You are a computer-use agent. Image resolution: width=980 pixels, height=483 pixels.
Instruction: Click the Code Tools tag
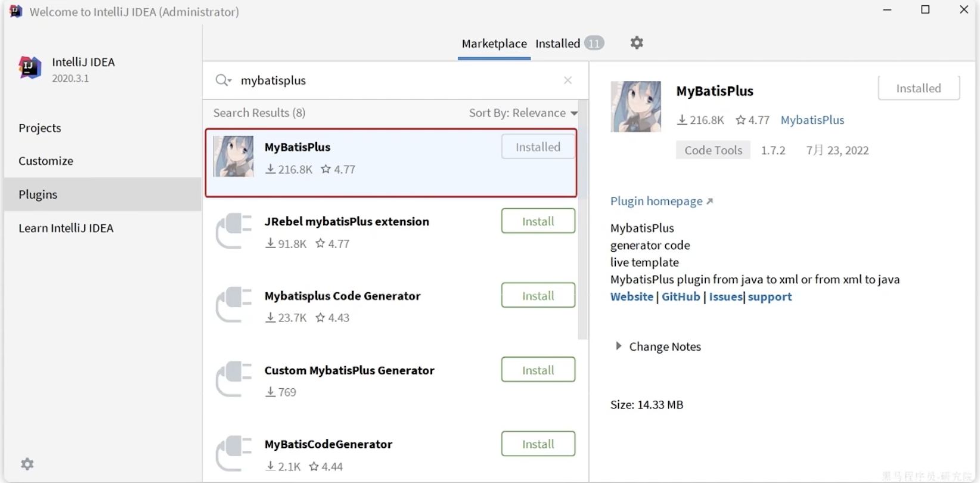713,150
